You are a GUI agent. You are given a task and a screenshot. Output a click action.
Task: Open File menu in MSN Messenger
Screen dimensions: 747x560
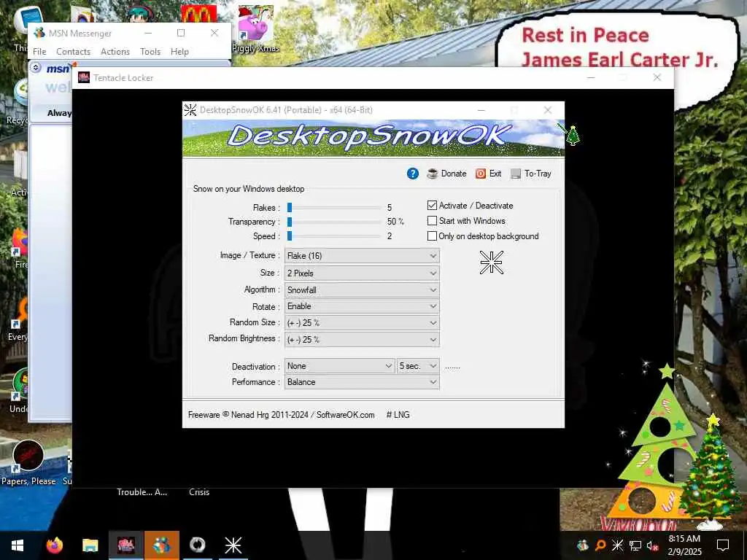coord(39,52)
